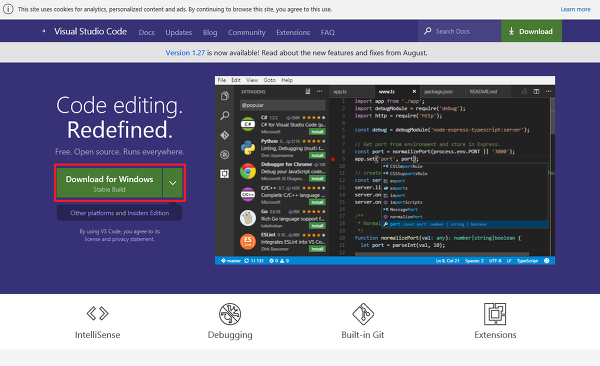
Task: Click the editor vertical scrollbar
Action: pos(553,116)
